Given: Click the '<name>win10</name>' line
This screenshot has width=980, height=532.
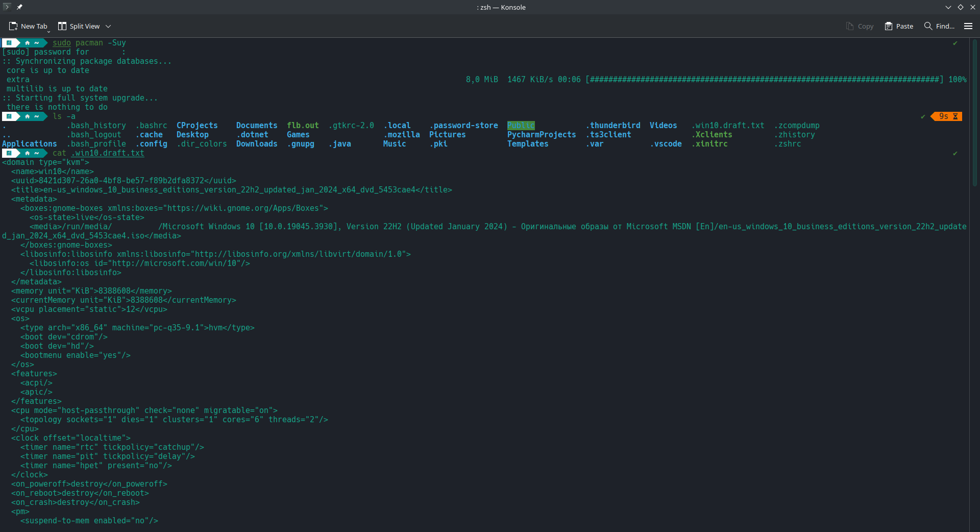Looking at the screenshot, I should click(53, 172).
